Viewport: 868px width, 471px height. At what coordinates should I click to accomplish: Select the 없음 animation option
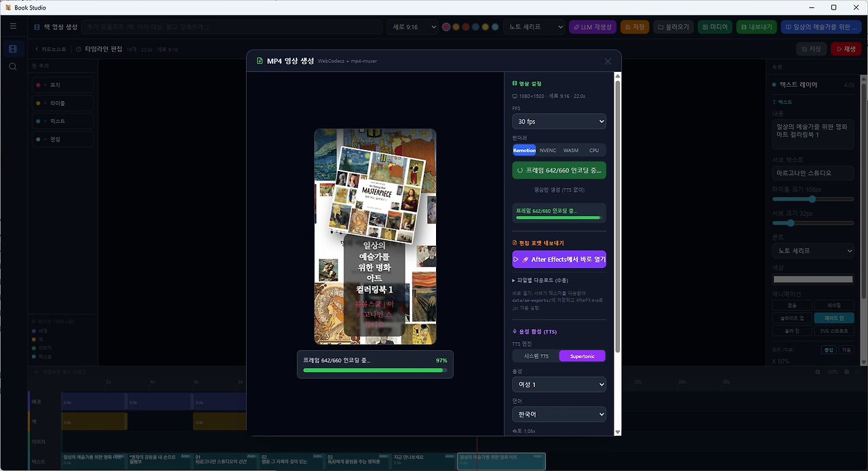pos(792,305)
